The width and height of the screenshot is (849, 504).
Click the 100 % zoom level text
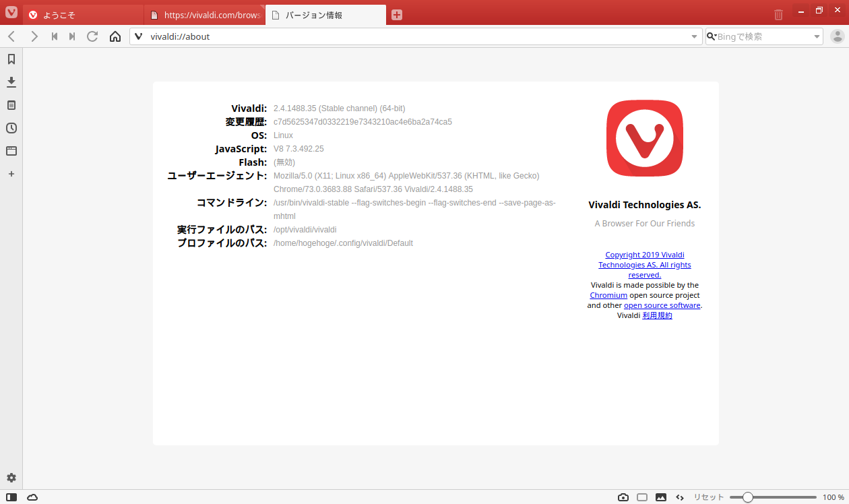pos(834,497)
